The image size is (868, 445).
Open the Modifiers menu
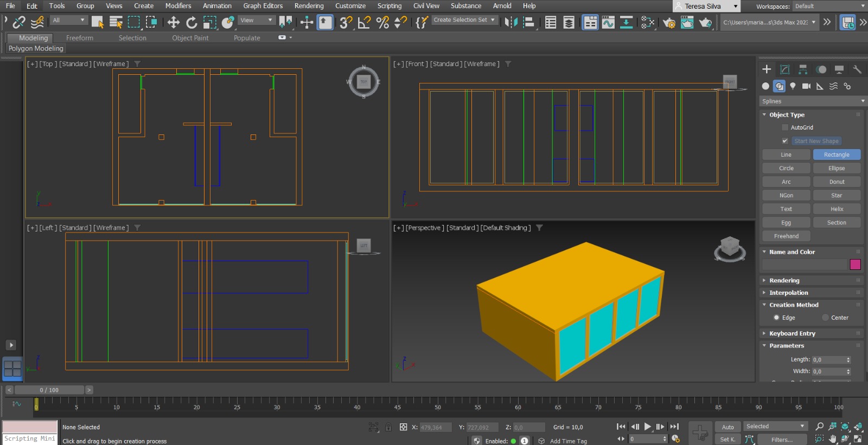click(178, 6)
